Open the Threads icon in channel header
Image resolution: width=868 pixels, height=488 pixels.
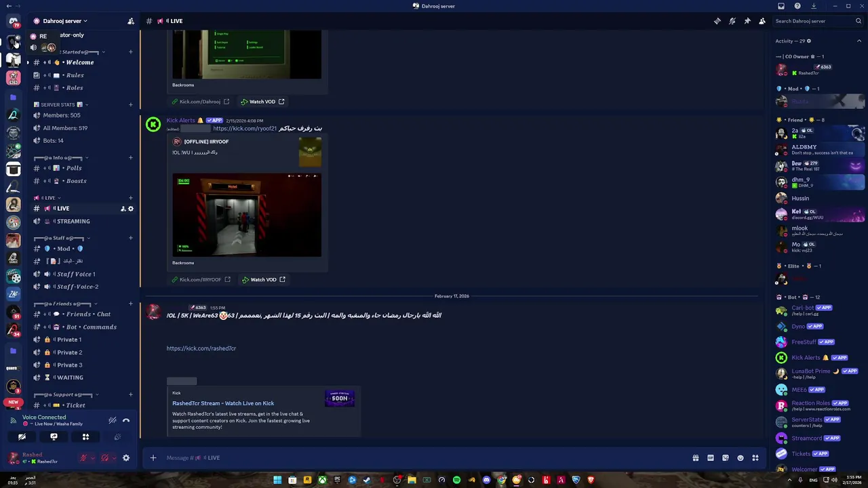717,21
